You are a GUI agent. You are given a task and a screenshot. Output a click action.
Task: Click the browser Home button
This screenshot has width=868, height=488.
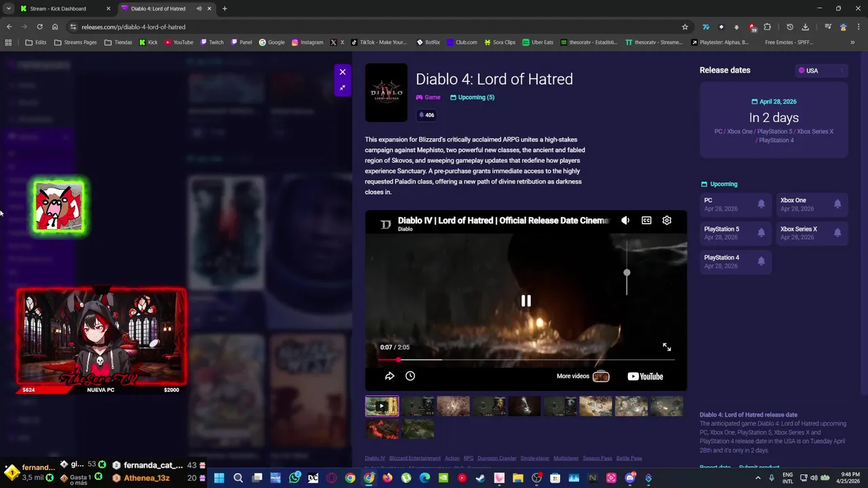tap(55, 27)
